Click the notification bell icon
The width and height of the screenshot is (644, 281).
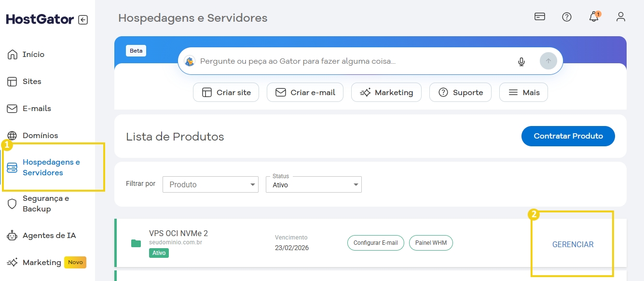click(x=594, y=16)
